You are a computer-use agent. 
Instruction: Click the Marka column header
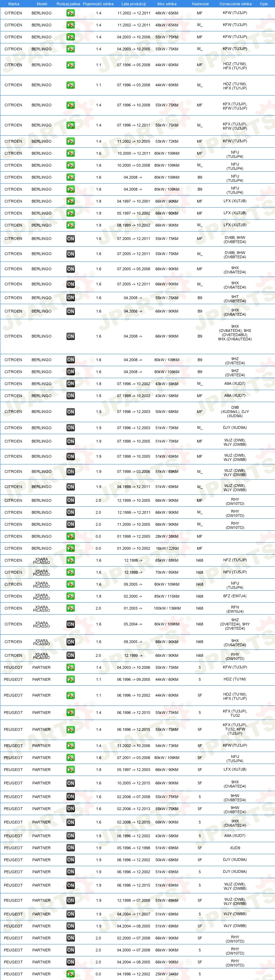(14, 4)
